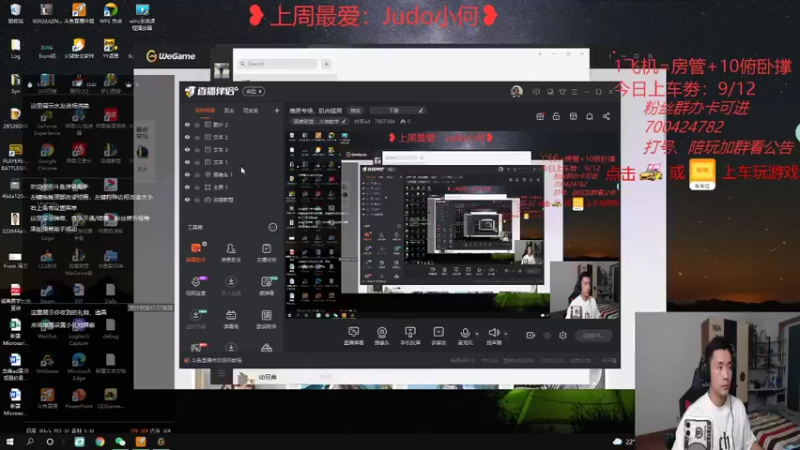Hide the 文本 1 layer
Viewport: 800px width, 450px height.
pyautogui.click(x=187, y=162)
